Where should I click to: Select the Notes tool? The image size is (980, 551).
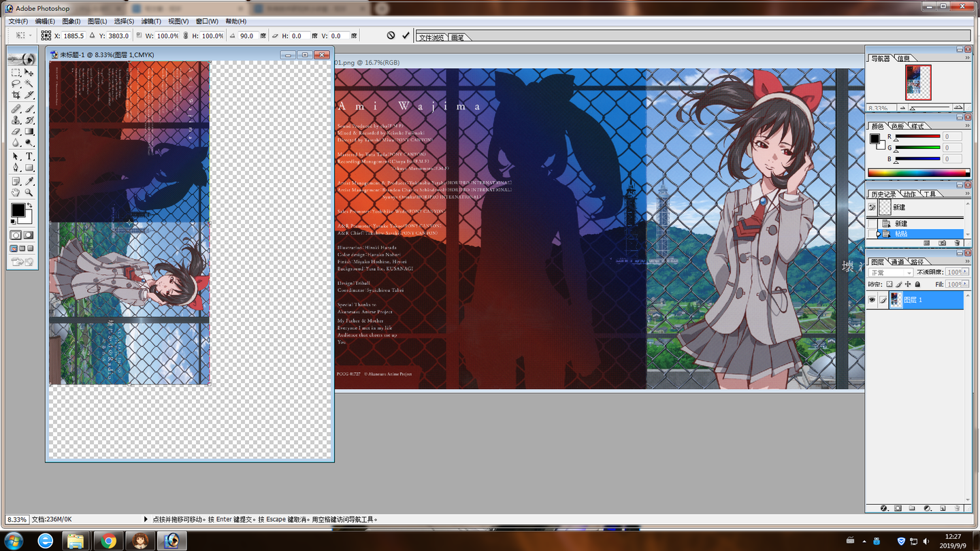tap(16, 182)
